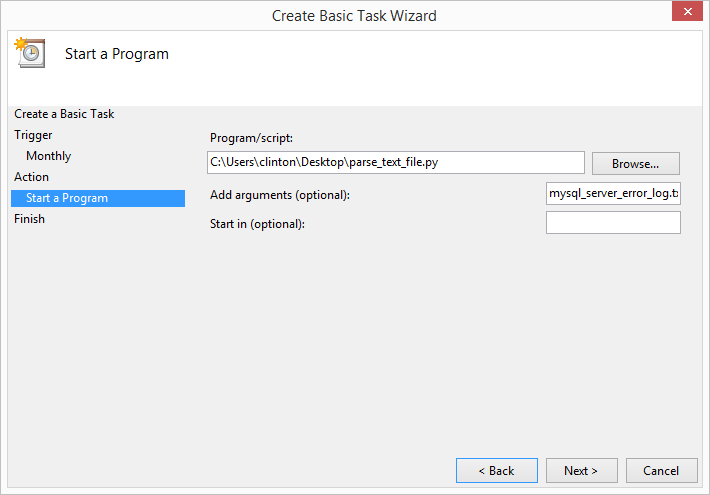Screen dimensions: 710x495
Task: Click the task scheduler clock icon
Action: pos(30,53)
